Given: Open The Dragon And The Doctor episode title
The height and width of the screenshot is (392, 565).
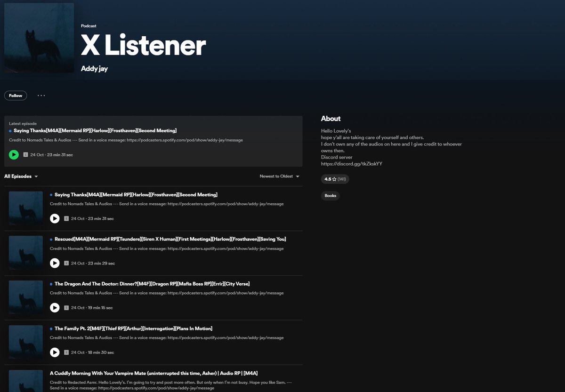Looking at the screenshot, I should click(152, 284).
